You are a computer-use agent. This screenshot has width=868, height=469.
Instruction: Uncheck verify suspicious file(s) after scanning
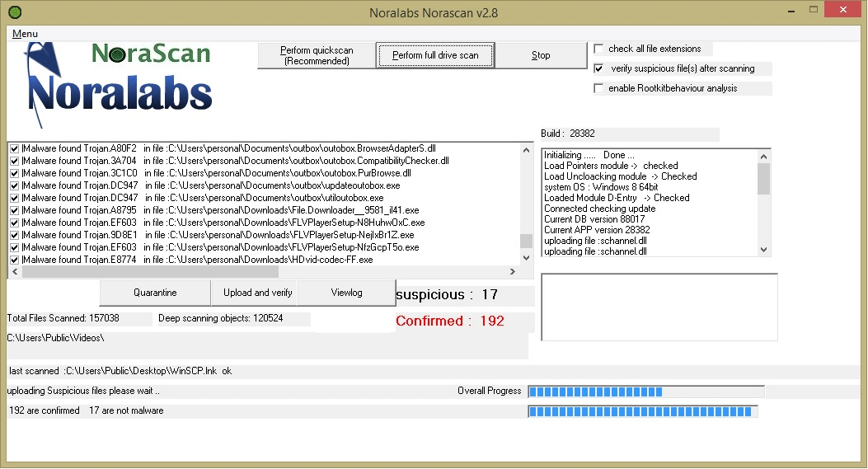598,68
